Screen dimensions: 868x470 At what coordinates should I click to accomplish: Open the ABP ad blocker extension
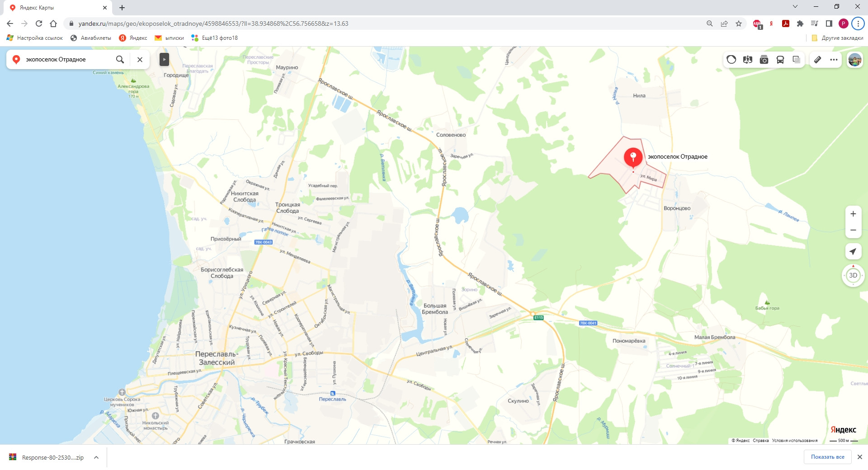tap(757, 24)
